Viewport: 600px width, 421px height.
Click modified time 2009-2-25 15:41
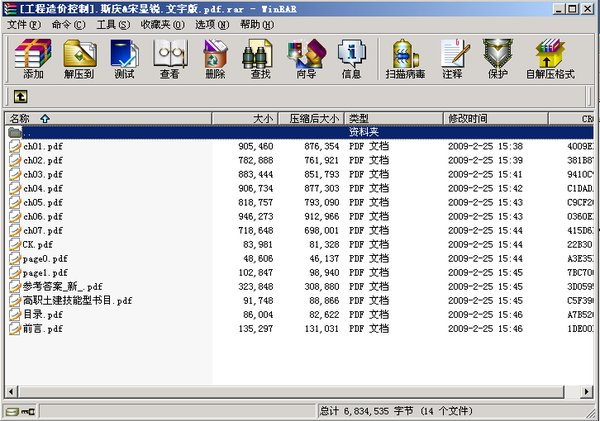485,175
